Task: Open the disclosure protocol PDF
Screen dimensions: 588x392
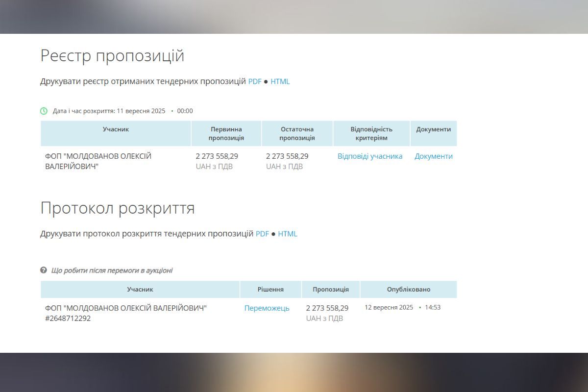Action: tap(262, 234)
